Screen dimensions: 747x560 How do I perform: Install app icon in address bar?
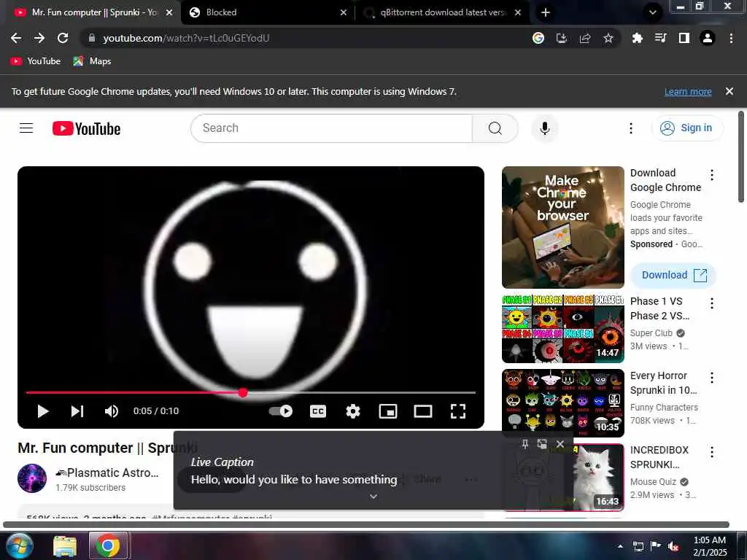[x=562, y=38]
